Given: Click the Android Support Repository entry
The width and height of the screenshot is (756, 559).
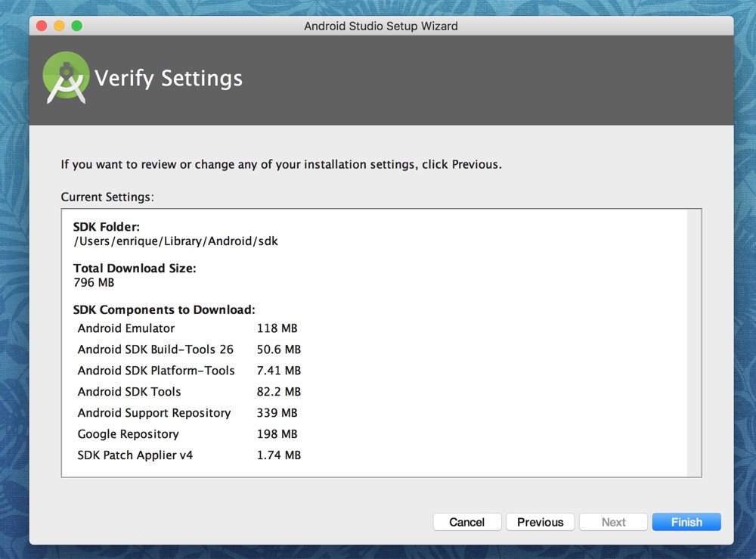Looking at the screenshot, I should point(154,413).
